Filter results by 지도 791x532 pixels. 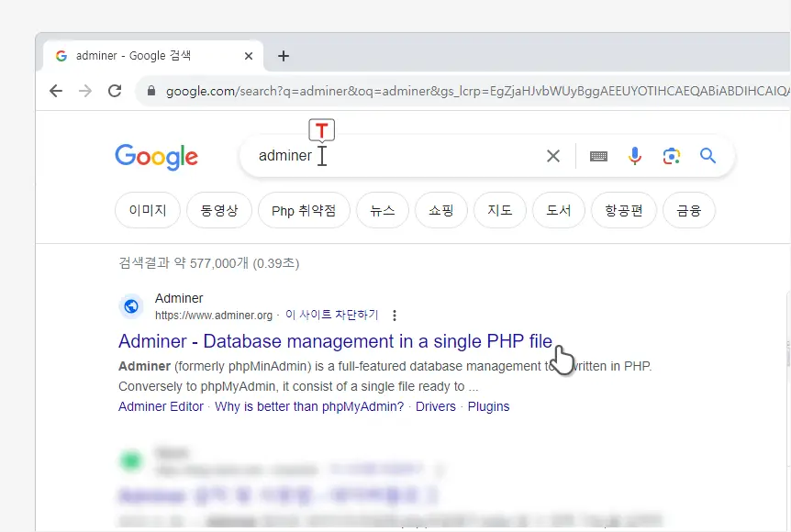(500, 210)
